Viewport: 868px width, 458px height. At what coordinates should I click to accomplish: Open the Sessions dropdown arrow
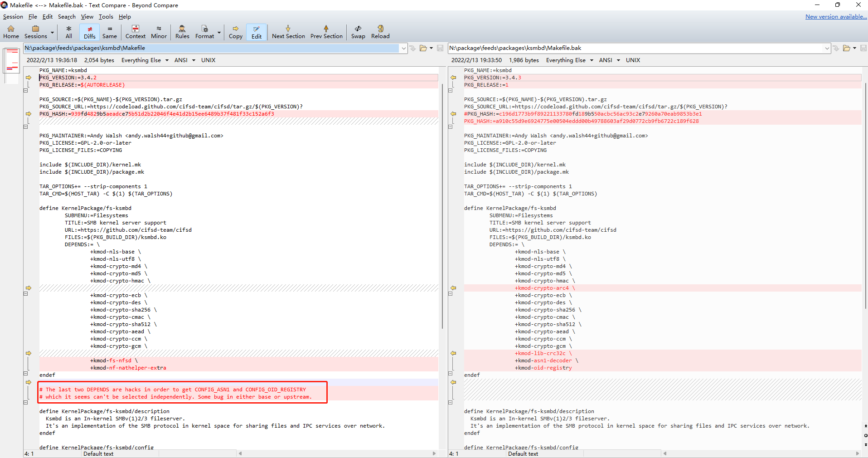tap(52, 33)
